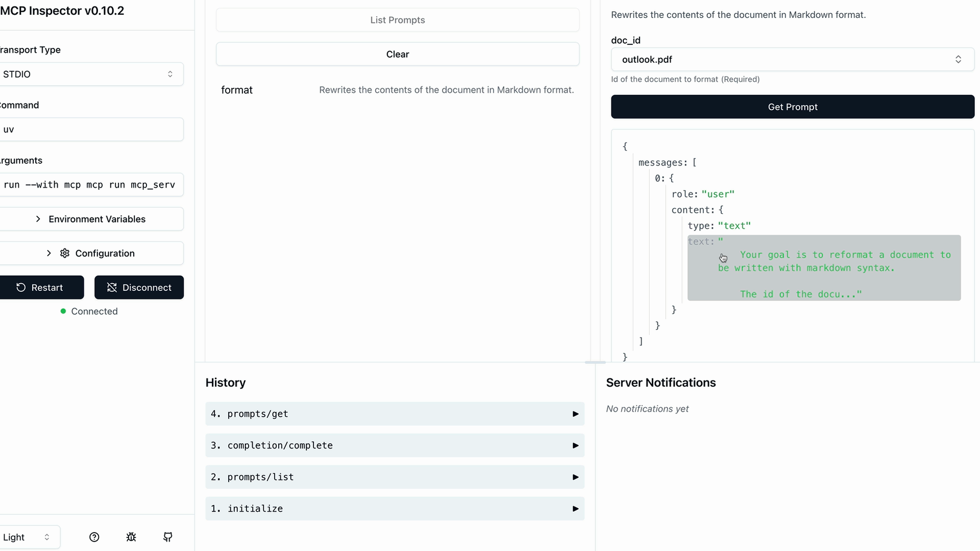The image size is (980, 551).
Task: Click the bug report icon
Action: coord(131,537)
